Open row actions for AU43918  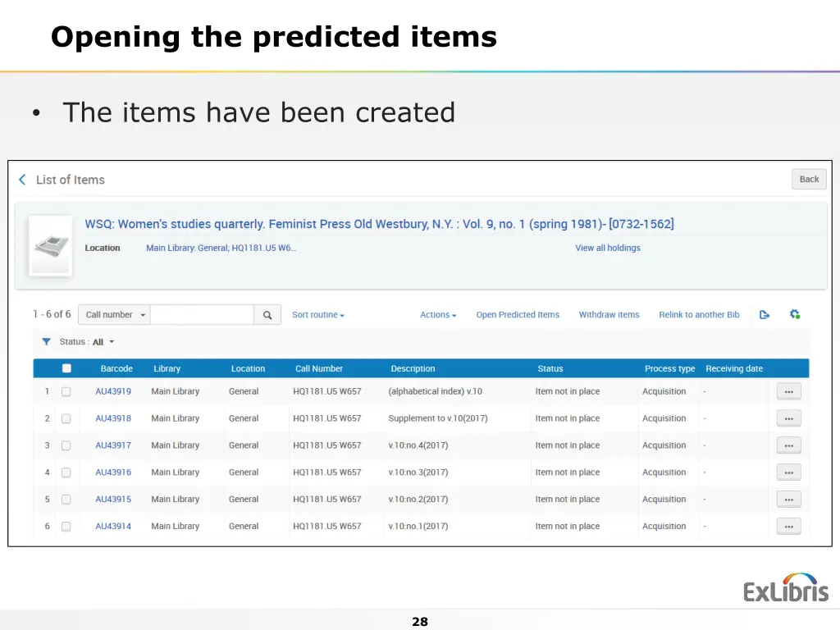coord(788,418)
